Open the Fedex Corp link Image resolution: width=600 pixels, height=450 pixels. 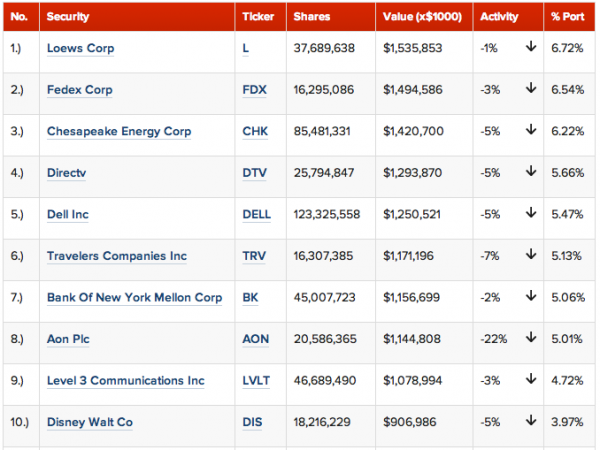click(80, 90)
